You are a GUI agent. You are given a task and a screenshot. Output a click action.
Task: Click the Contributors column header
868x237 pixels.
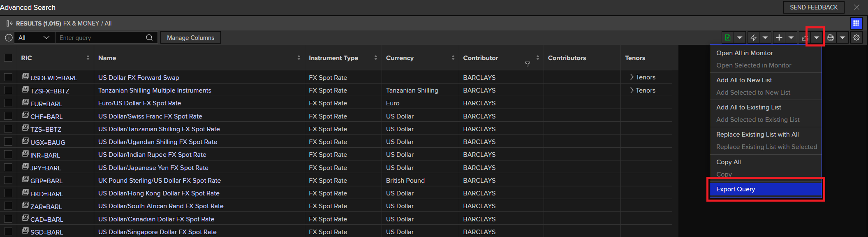567,58
